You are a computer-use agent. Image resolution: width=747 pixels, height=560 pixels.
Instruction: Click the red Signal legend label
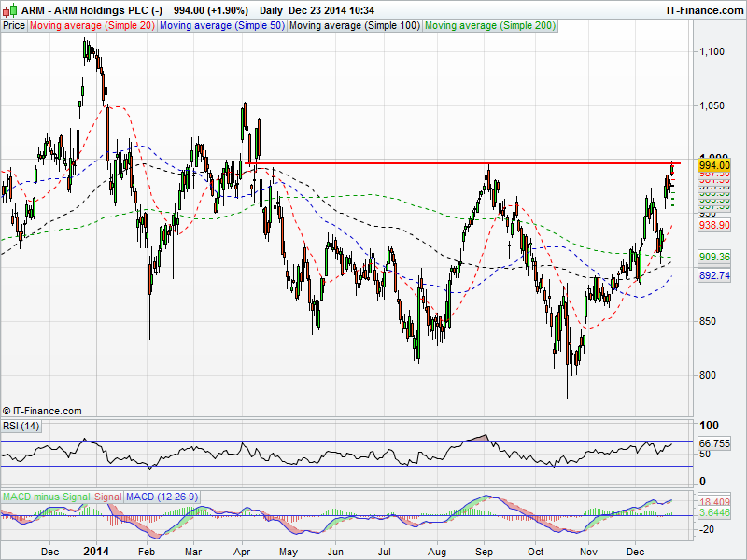[x=107, y=496]
